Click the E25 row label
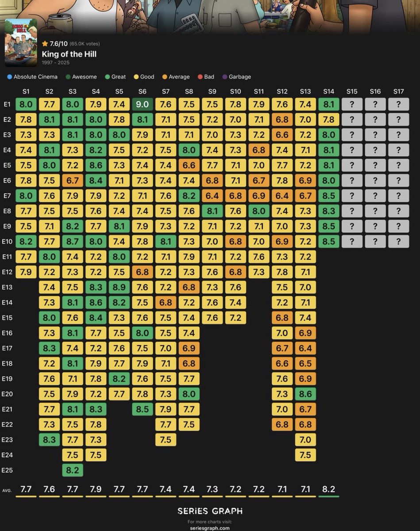The image size is (420, 531). coord(7,470)
